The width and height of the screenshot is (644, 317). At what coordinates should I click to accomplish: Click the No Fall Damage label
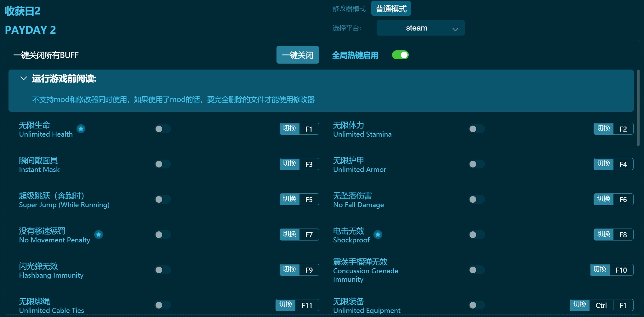tap(358, 205)
